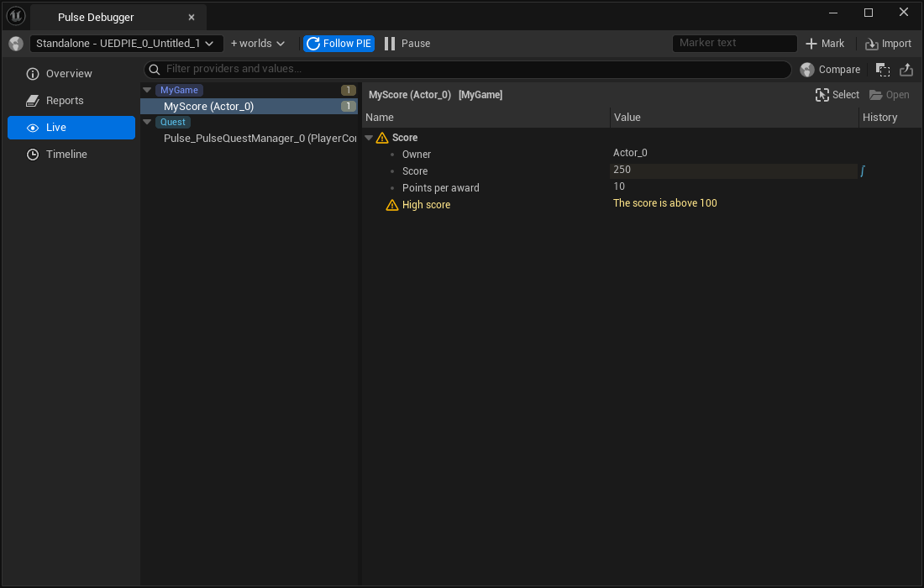Screen dimensions: 924x588
Task: Click the MyScore row count badge
Action: pyautogui.click(x=349, y=106)
